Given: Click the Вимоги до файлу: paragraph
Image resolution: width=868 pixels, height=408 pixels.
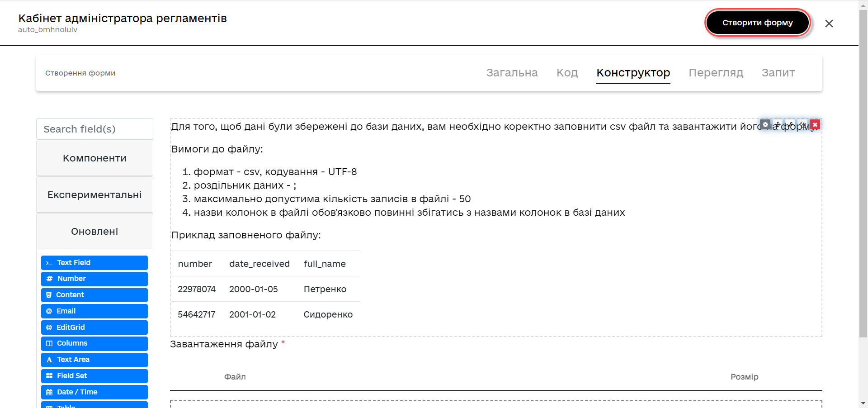Looking at the screenshot, I should (217, 149).
